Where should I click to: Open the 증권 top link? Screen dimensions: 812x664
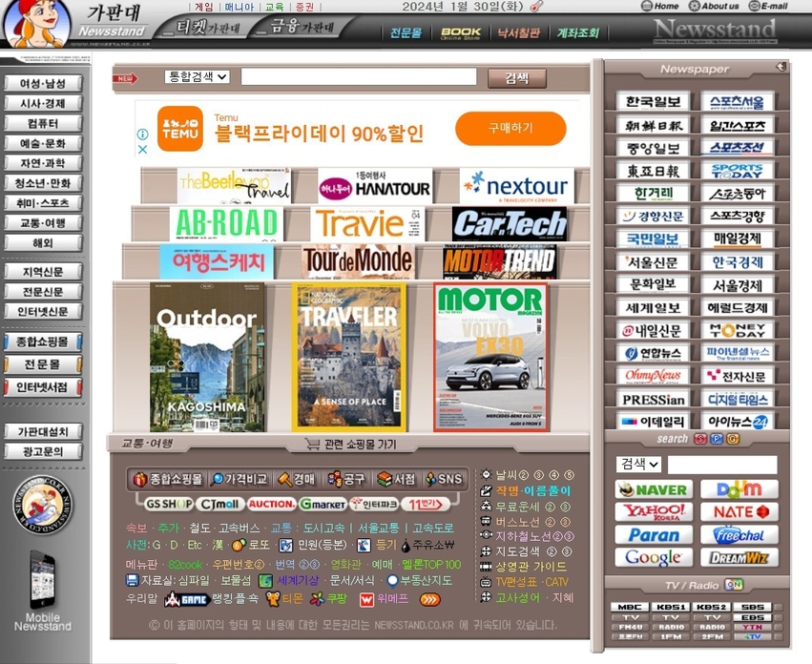tap(305, 7)
